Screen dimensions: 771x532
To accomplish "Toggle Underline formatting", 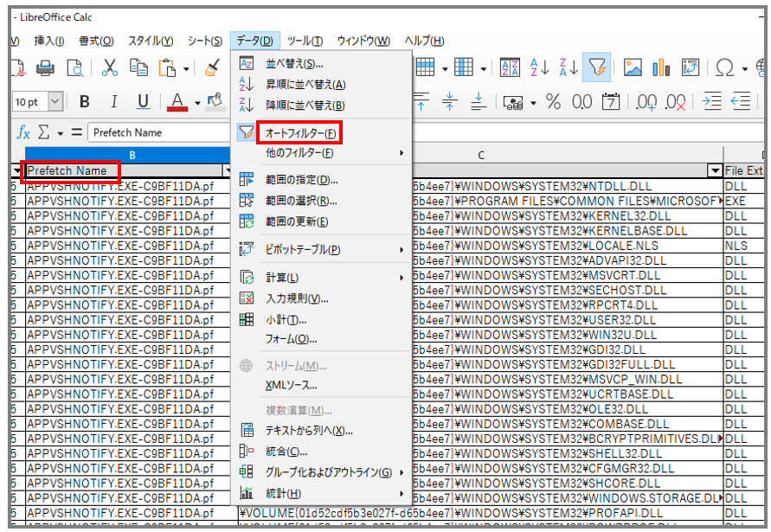I will click(x=143, y=102).
